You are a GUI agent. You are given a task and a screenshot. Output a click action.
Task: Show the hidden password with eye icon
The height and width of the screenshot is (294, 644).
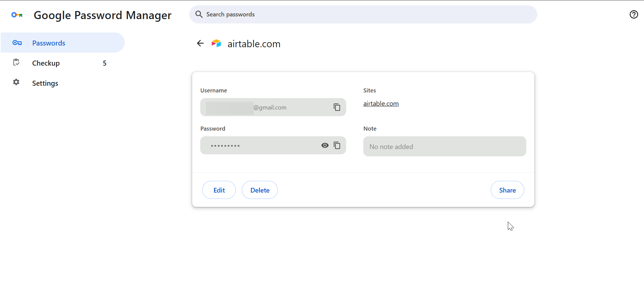(x=325, y=145)
